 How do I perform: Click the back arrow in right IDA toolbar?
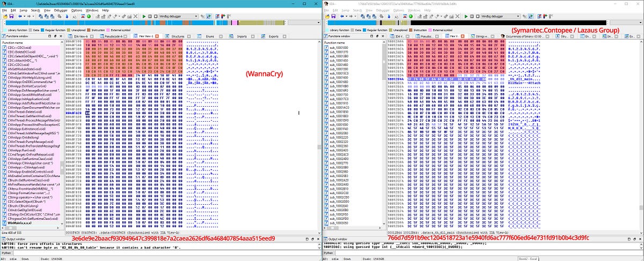click(x=342, y=16)
